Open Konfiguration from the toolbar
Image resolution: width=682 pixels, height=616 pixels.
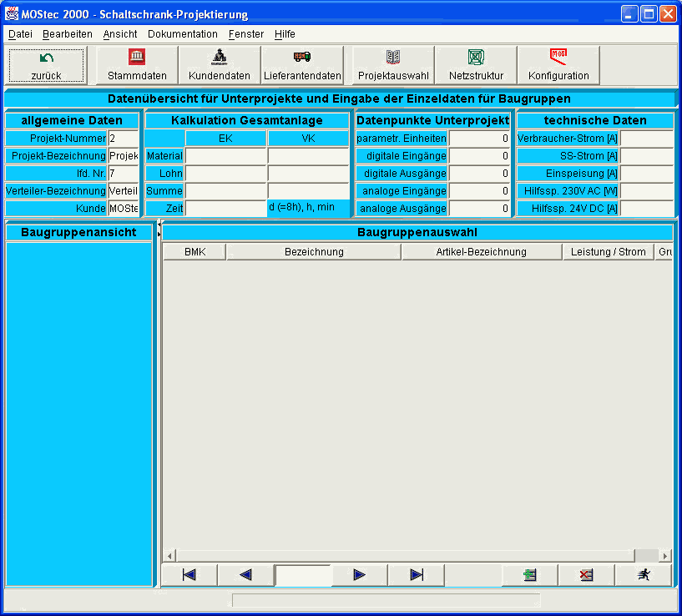click(558, 65)
